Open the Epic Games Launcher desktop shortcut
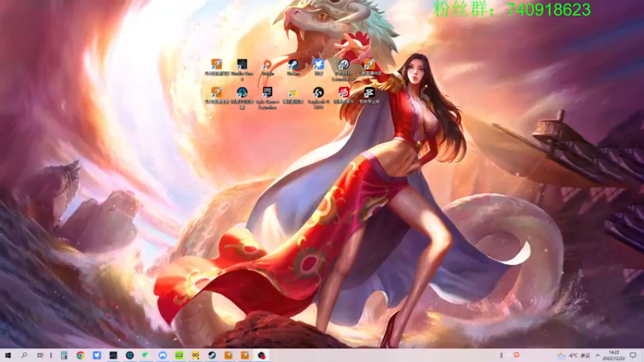Screen dimensions: 644x362 point(267,97)
